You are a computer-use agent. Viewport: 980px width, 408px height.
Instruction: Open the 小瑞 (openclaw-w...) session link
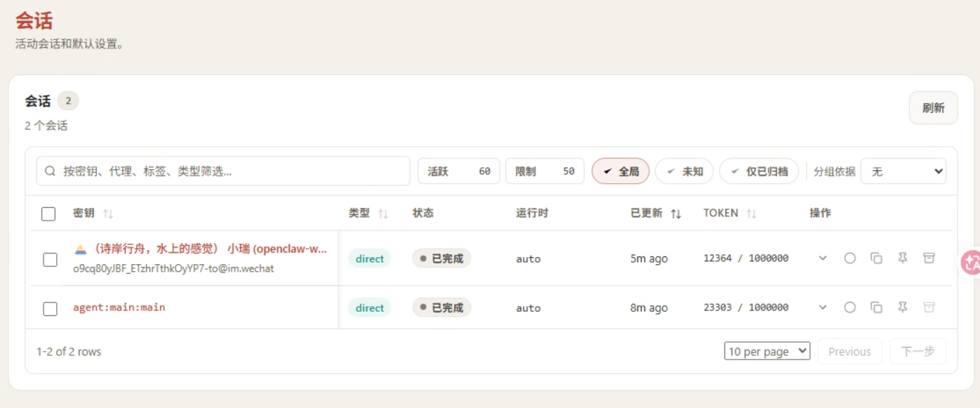click(201, 249)
